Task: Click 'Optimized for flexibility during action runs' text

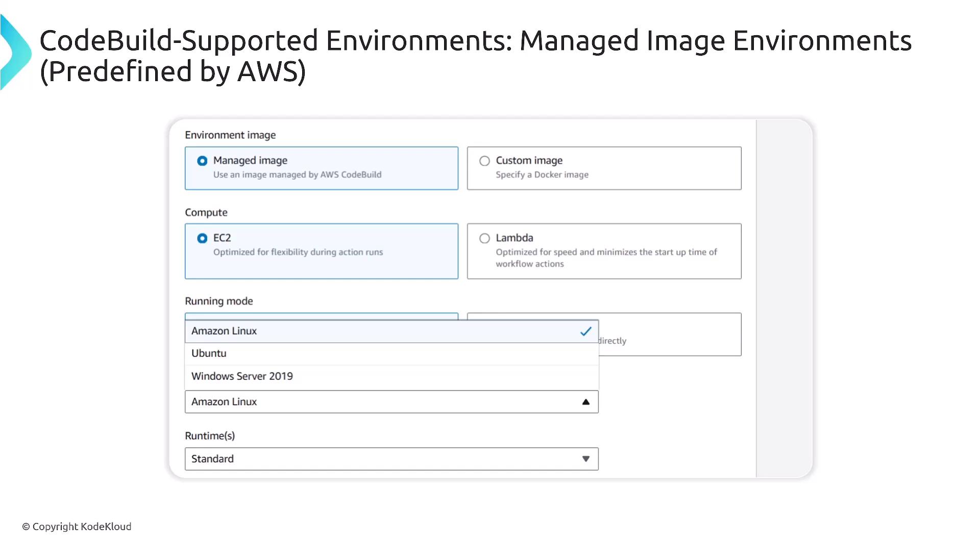Action: (298, 252)
